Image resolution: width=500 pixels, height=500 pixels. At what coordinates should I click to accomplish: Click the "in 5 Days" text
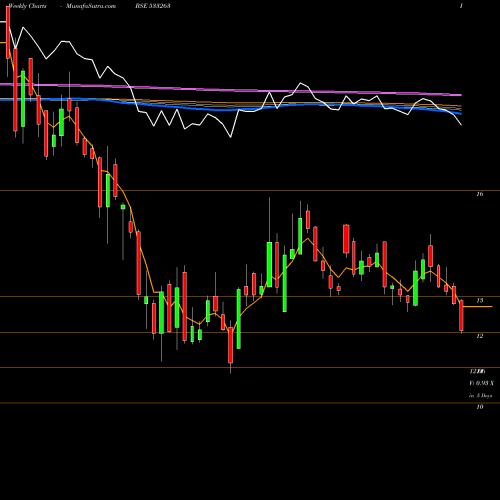tap(480, 396)
